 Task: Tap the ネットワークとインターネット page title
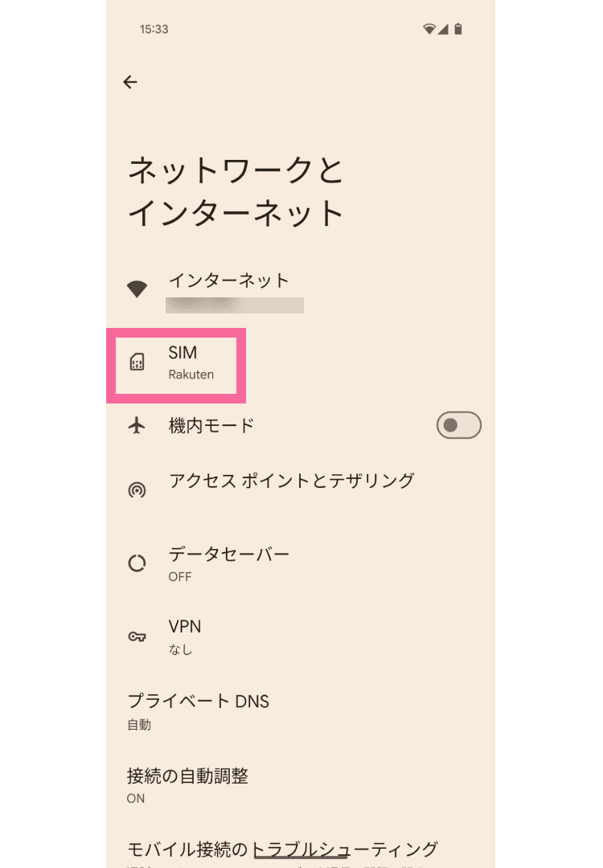point(236,191)
